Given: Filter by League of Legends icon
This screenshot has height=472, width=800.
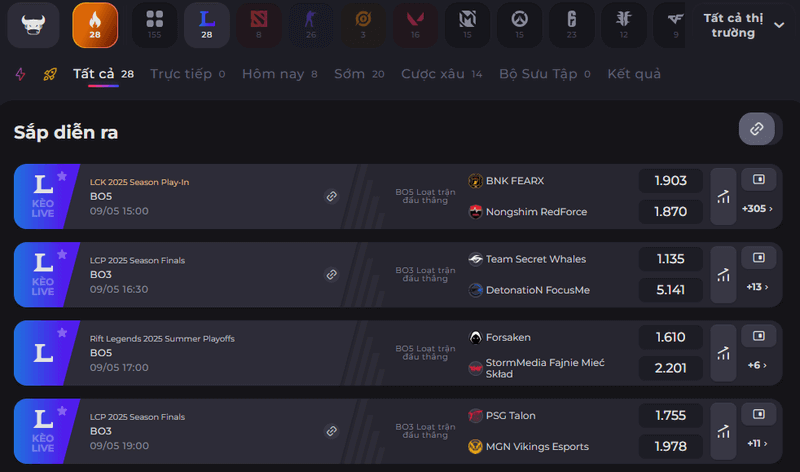Looking at the screenshot, I should [207, 25].
